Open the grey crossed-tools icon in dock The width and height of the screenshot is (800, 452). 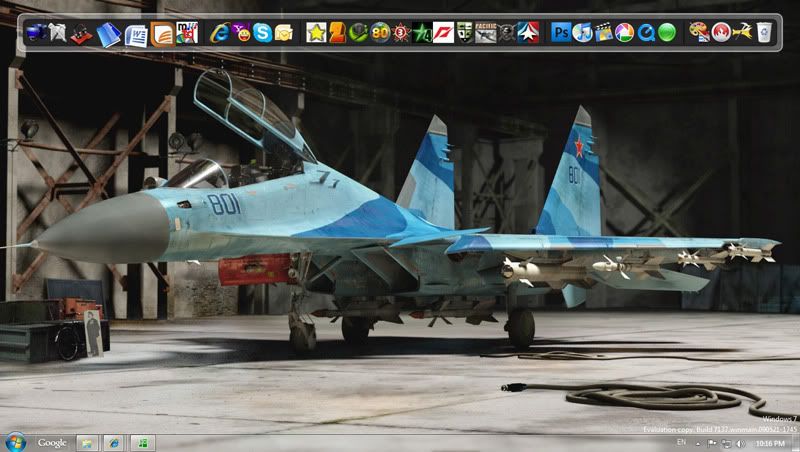click(x=58, y=33)
